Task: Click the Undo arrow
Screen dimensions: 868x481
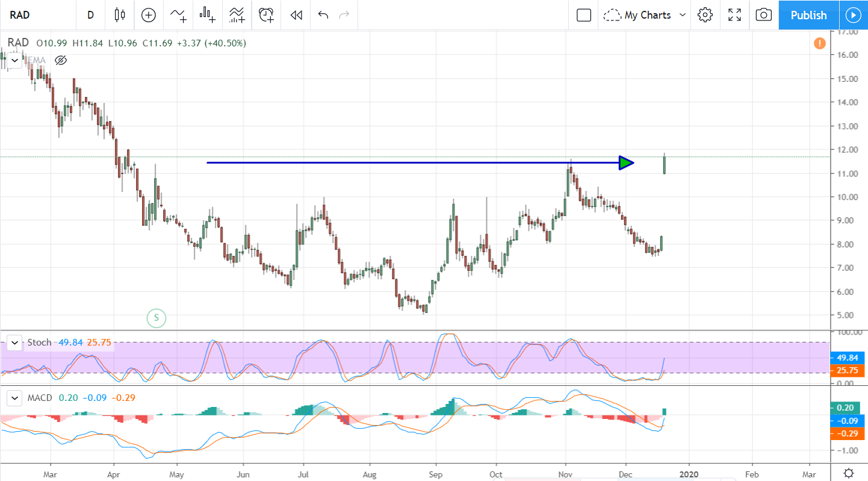Action: click(x=323, y=15)
